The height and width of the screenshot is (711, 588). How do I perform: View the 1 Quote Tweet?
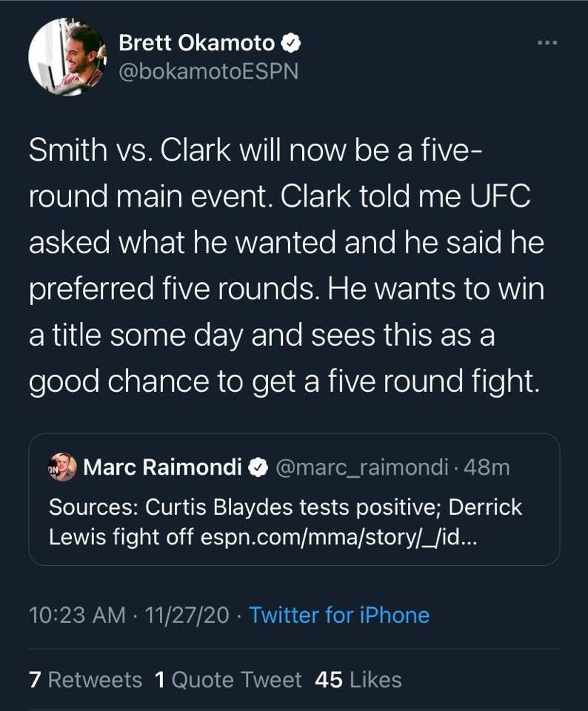(x=229, y=680)
